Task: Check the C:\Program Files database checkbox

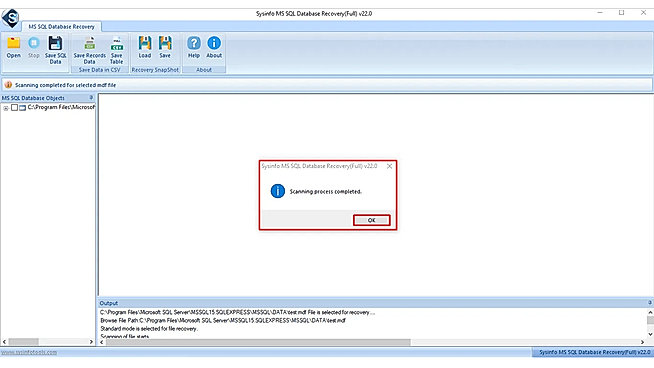Action: (14, 108)
